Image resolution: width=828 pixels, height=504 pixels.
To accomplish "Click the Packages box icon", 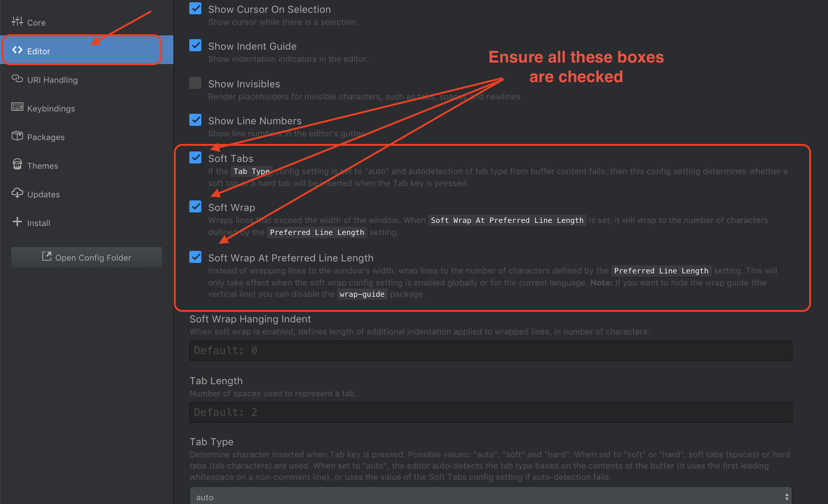I will click(17, 136).
